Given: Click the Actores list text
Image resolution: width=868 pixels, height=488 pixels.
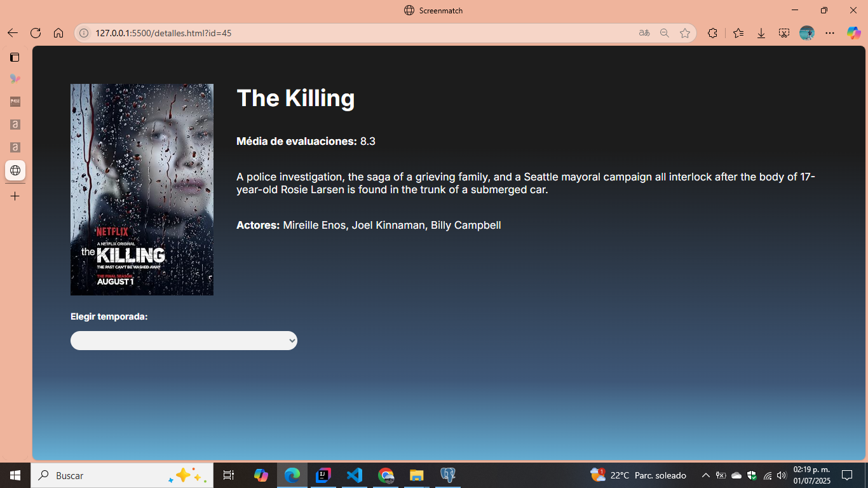Looking at the screenshot, I should [369, 225].
